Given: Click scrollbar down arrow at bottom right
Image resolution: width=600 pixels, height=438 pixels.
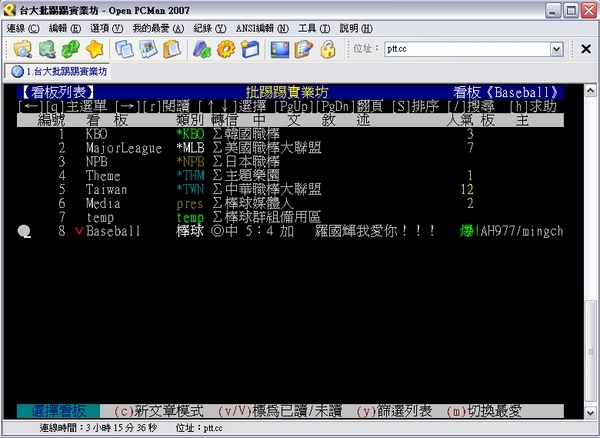Looking at the screenshot, I should click(590, 412).
